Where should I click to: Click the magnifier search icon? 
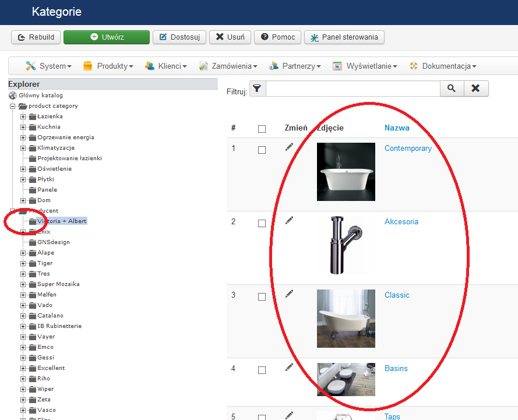452,89
